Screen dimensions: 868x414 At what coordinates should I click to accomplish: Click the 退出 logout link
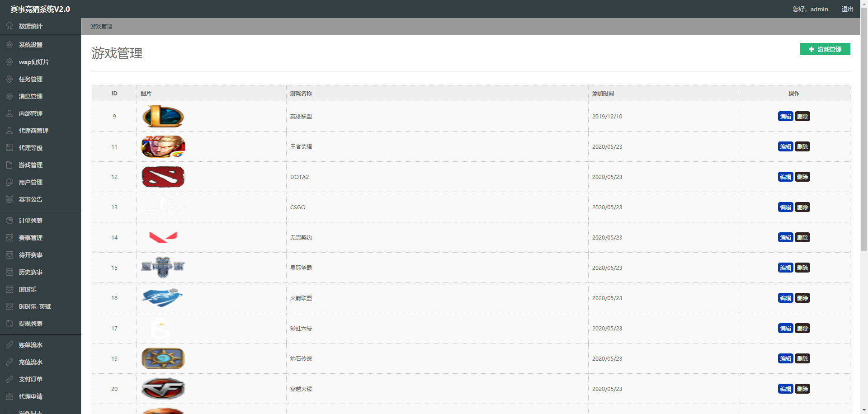(x=847, y=9)
